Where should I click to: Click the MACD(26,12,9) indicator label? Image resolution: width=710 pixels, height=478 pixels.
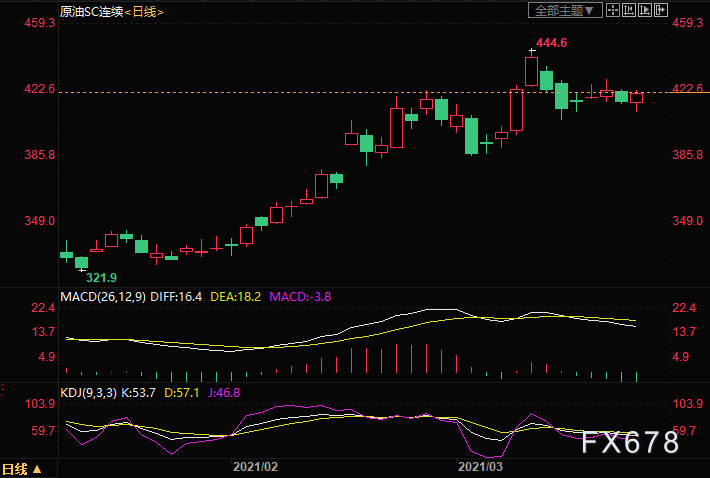click(103, 297)
